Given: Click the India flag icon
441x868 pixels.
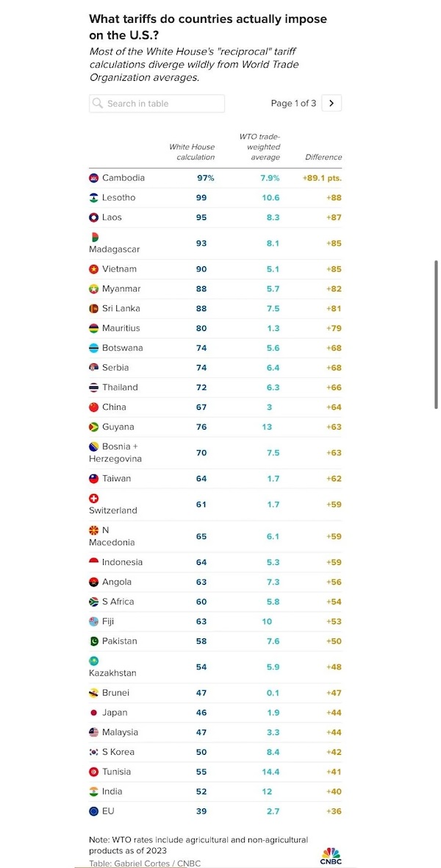Looking at the screenshot, I should coord(94,791).
